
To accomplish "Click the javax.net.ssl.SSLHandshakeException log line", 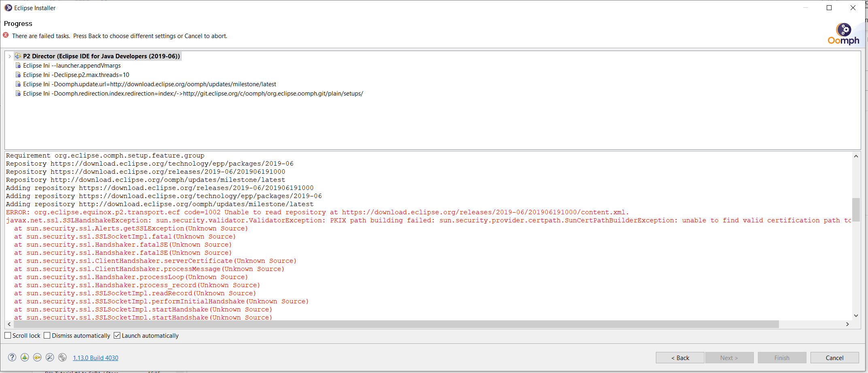I will point(428,220).
